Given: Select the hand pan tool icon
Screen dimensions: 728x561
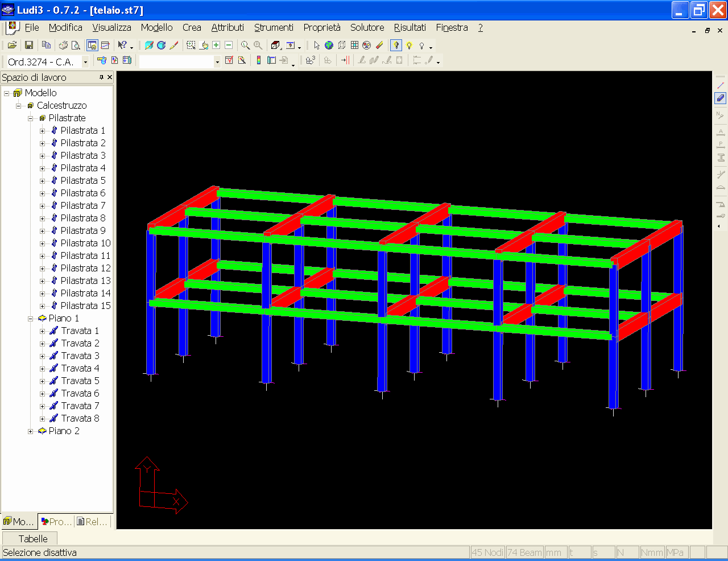Looking at the screenshot, I should (x=204, y=45).
